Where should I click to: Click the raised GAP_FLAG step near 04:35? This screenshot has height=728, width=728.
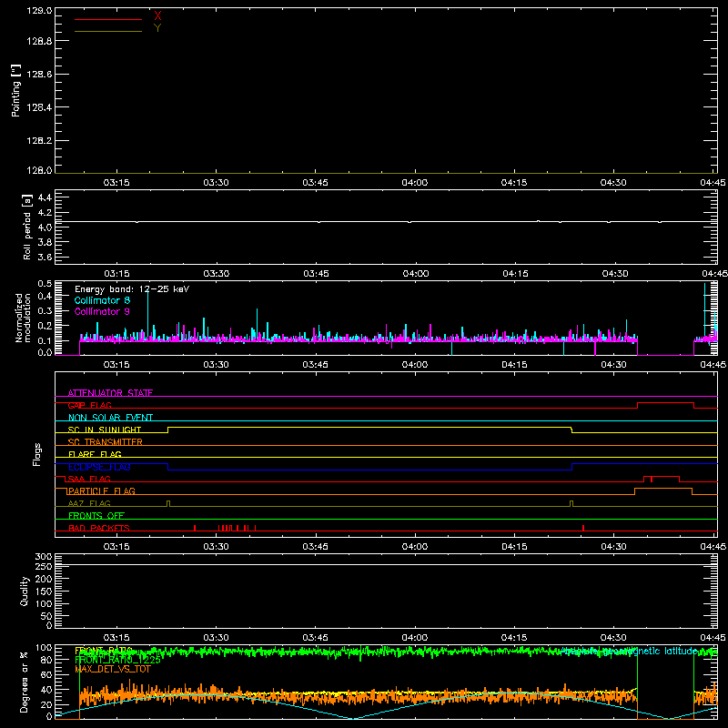point(665,403)
